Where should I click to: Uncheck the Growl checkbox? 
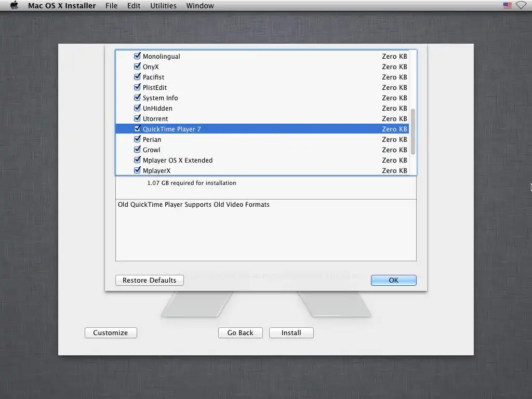tap(137, 150)
